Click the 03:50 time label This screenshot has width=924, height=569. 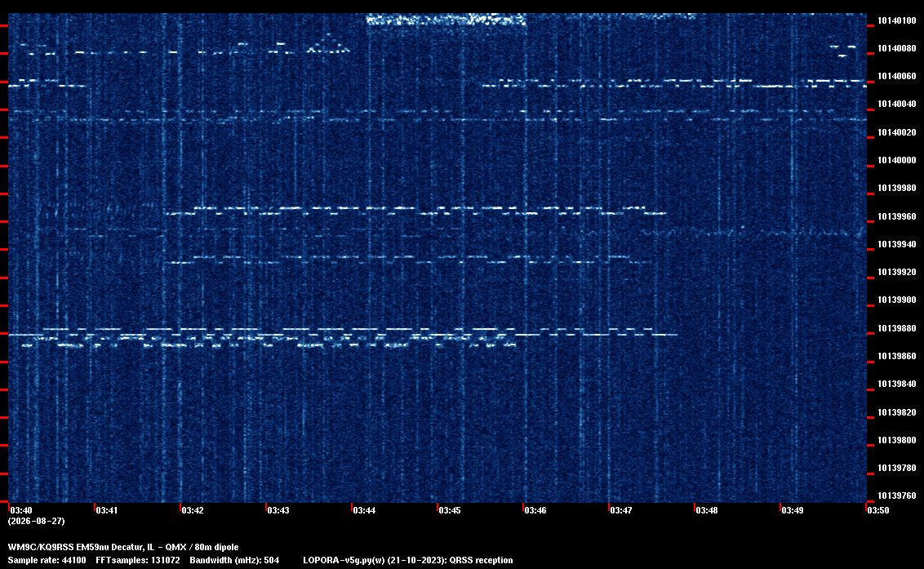click(x=878, y=510)
